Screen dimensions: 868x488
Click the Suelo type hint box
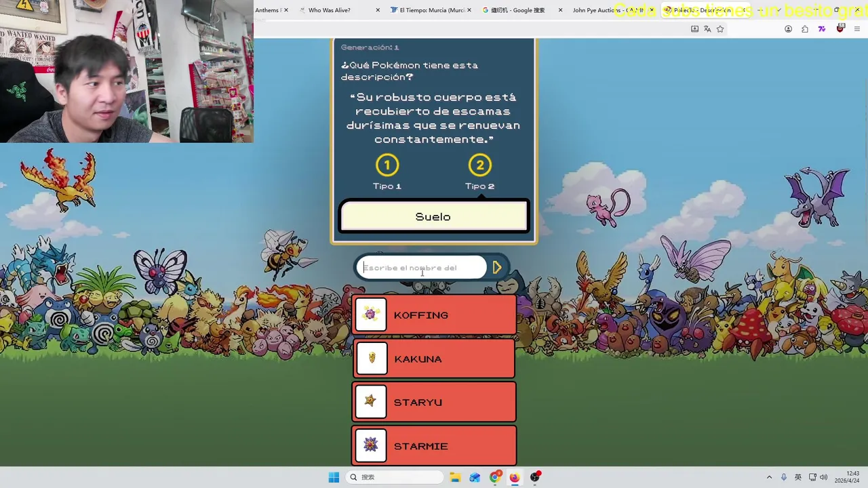click(433, 217)
